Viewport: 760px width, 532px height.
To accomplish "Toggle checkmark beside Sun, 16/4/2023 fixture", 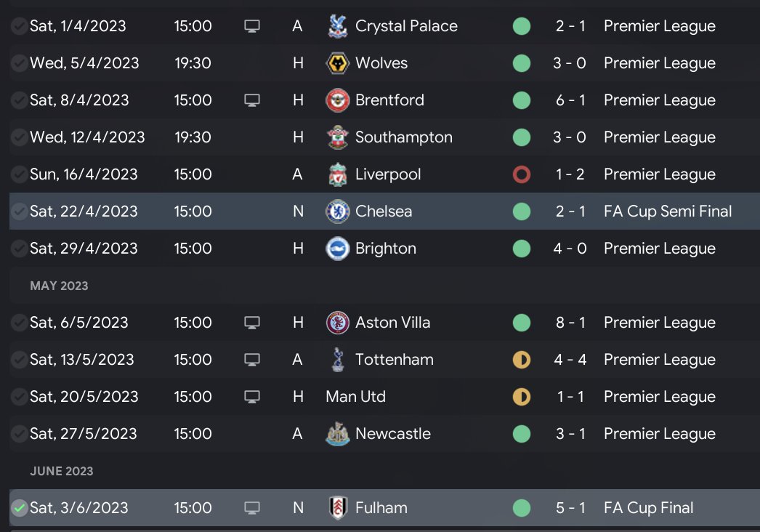I will [20, 174].
